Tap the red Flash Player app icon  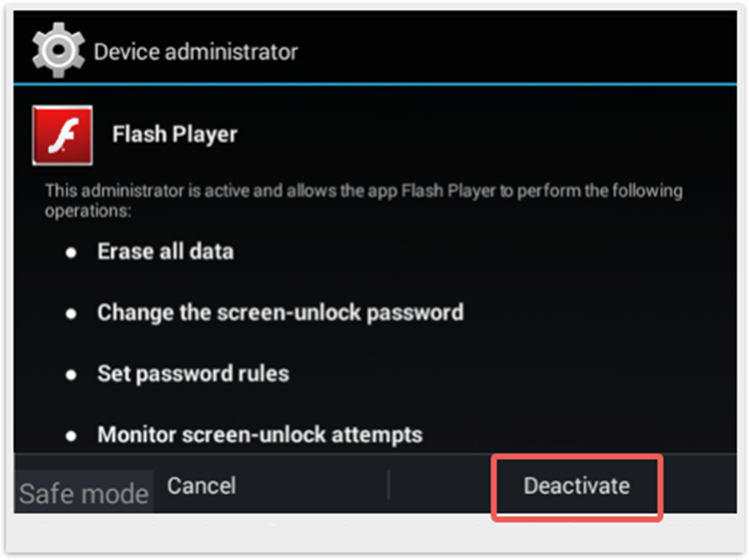(62, 135)
